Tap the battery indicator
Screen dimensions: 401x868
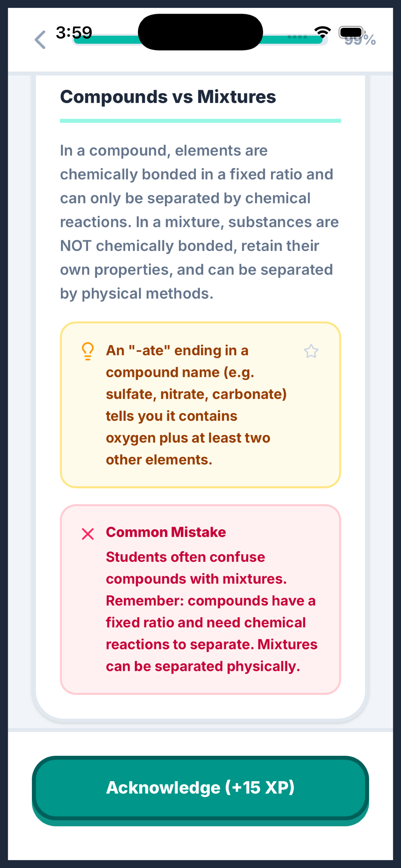[x=350, y=32]
